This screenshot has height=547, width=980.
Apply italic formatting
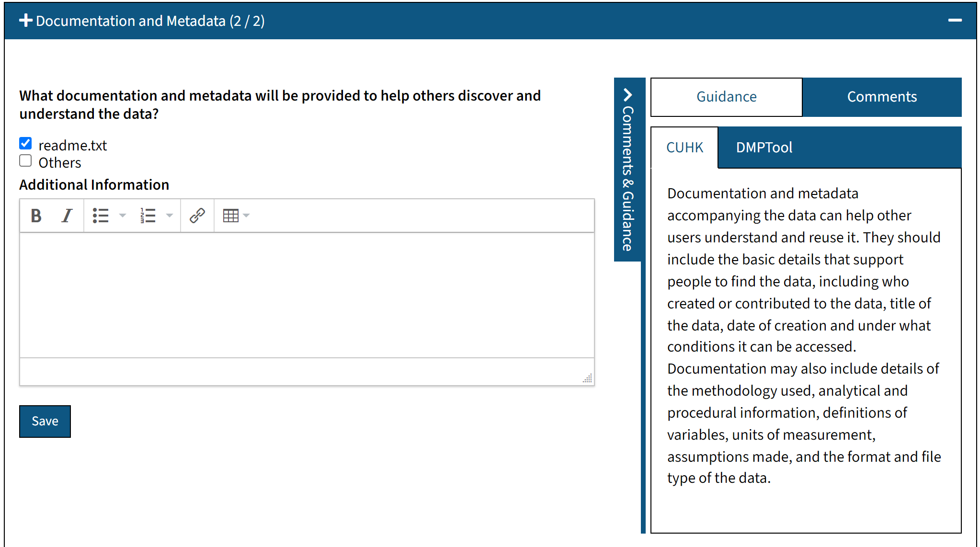67,216
